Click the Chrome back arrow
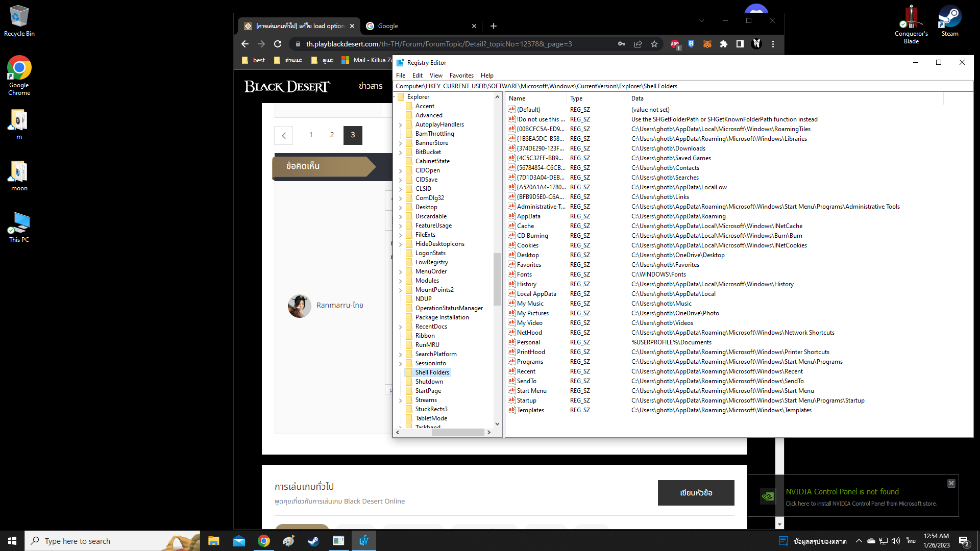The image size is (980, 551). coord(245,44)
